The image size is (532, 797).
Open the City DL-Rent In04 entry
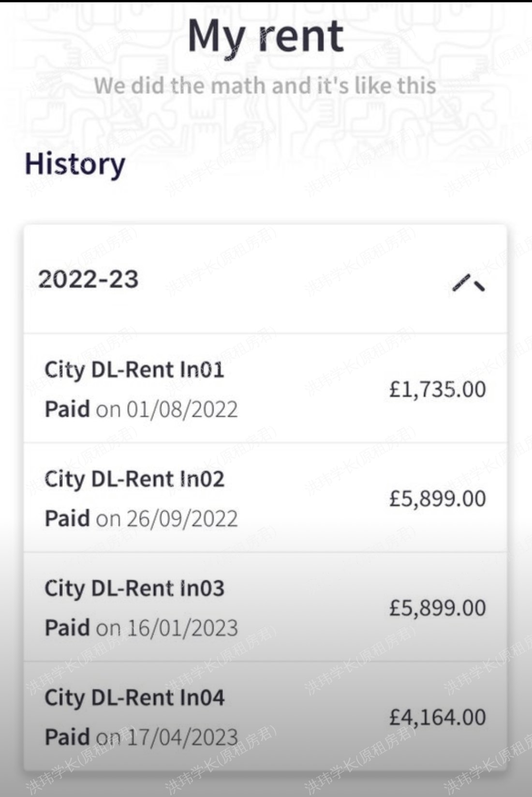pos(134,698)
